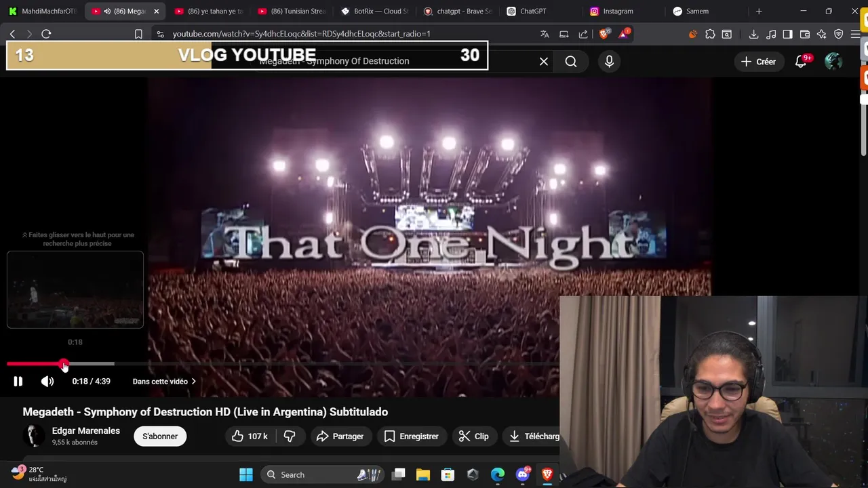Click the YouTube search text field
Image resolution: width=868 pixels, height=488 pixels.
tap(393, 61)
